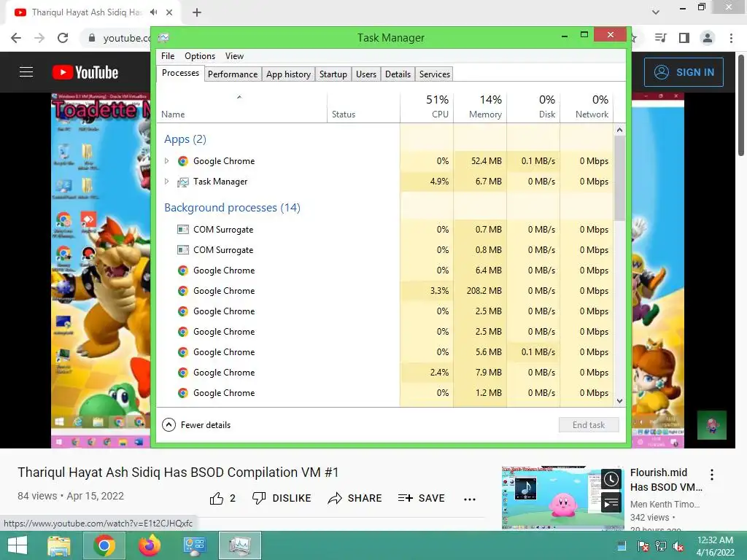Reload the YouTube page

(x=63, y=38)
